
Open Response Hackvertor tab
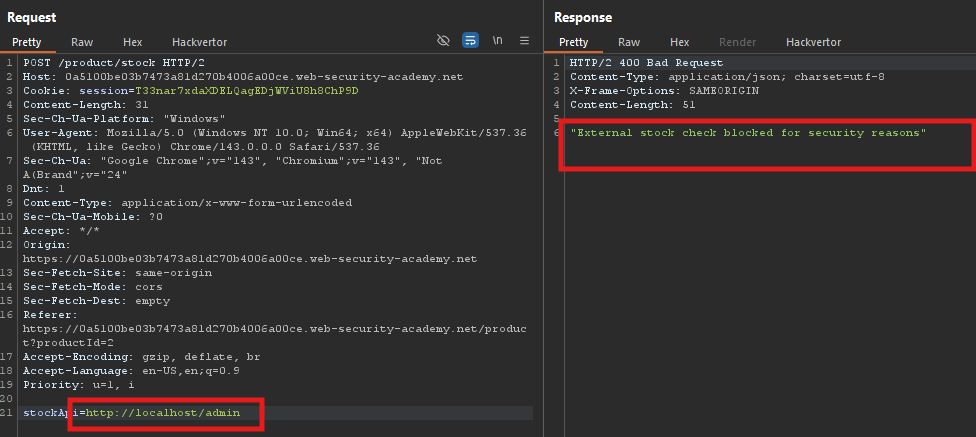pyautogui.click(x=814, y=42)
